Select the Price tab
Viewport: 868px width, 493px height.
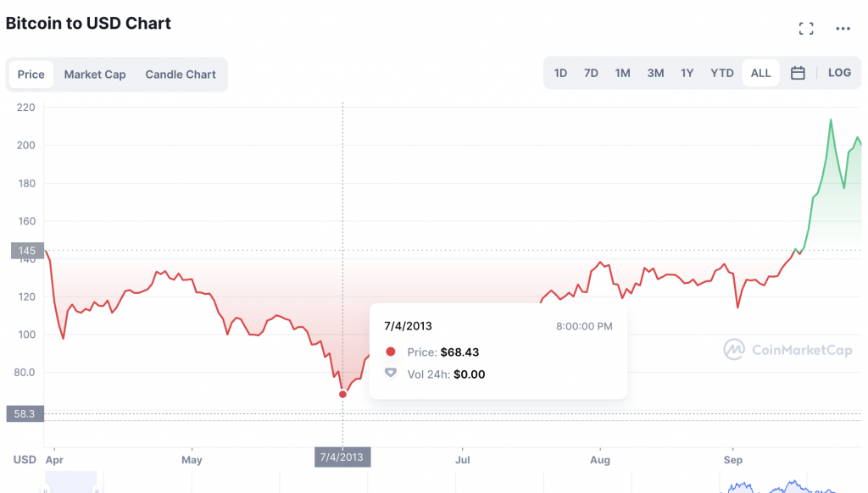[31, 75]
